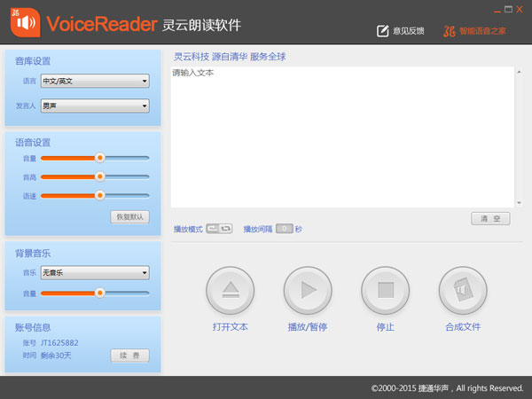The width and height of the screenshot is (532, 399).
Task: Click the 请输入文本 text input area
Action: pyautogui.click(x=342, y=137)
